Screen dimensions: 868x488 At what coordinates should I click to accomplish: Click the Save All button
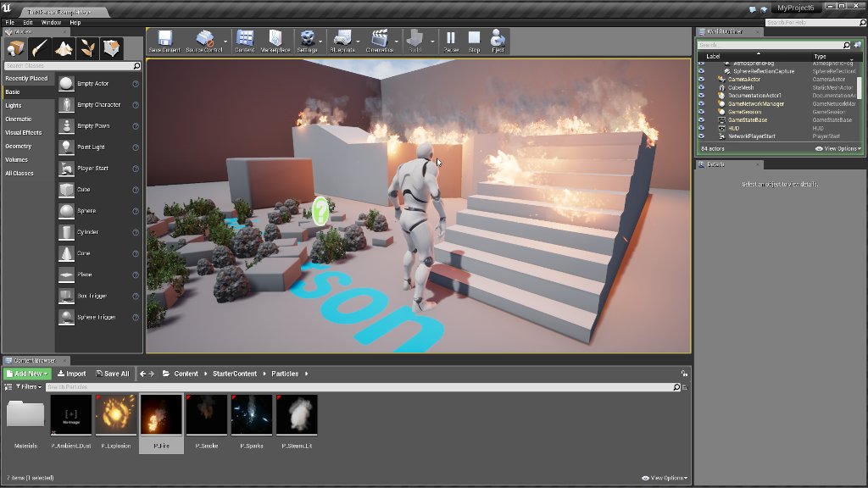point(113,374)
